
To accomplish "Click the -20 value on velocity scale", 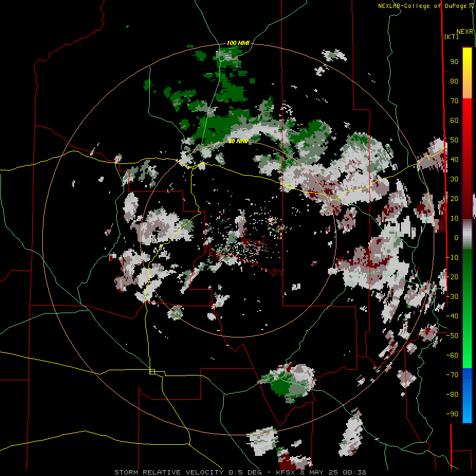I will click(452, 277).
